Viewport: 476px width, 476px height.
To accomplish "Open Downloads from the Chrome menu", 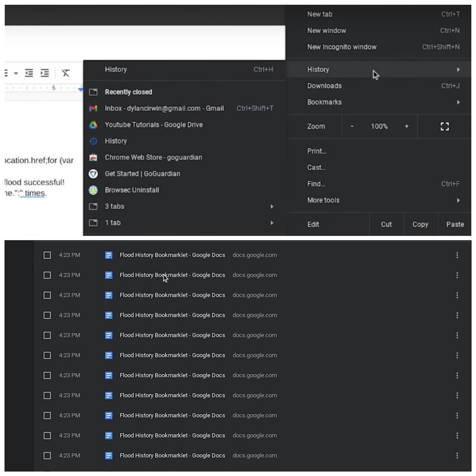I will click(379, 86).
